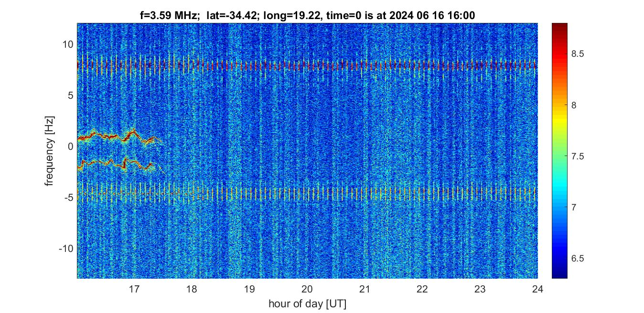
Task: Click the 'hour of day [UT]' x-axis label
Action: point(307,303)
